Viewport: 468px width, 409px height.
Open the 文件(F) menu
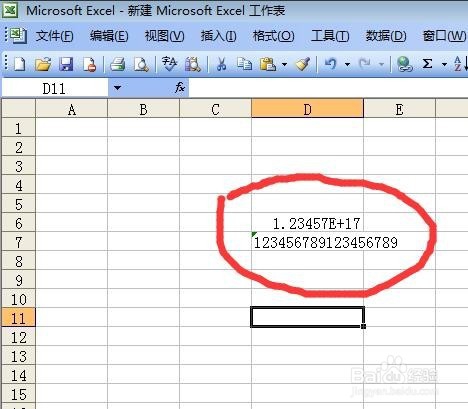(55, 36)
